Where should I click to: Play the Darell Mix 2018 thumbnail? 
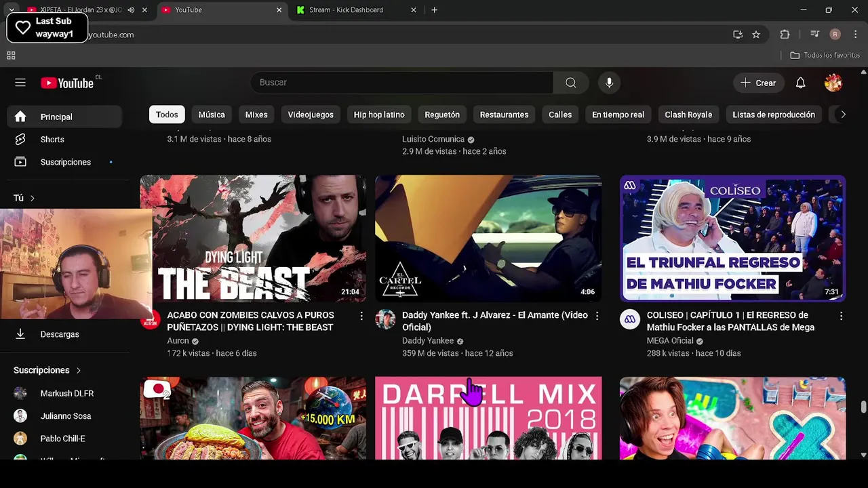tap(488, 418)
